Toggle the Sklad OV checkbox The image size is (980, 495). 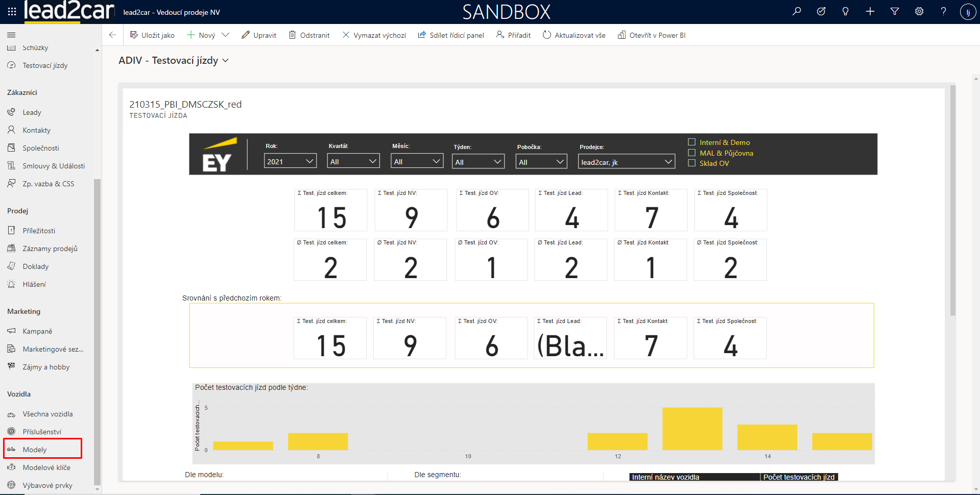point(692,163)
